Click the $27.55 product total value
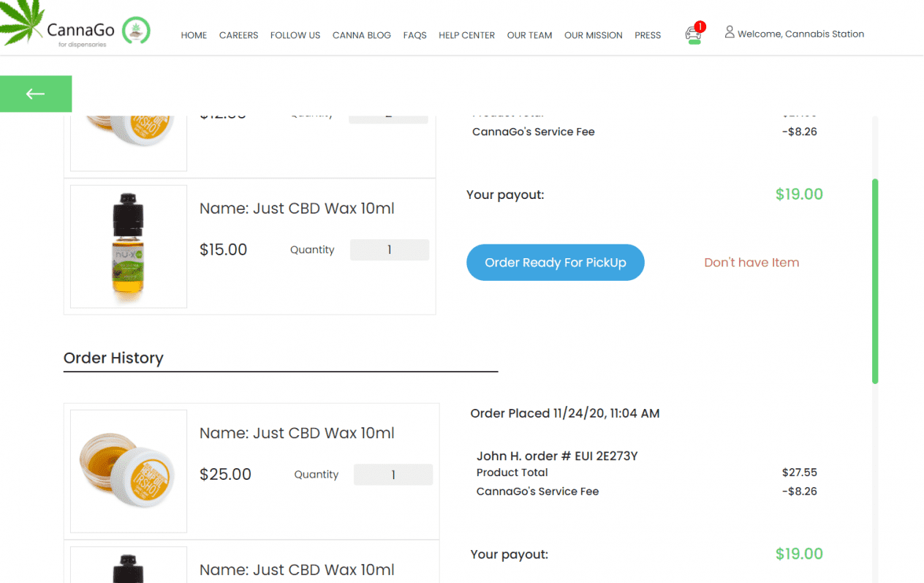 tap(800, 473)
